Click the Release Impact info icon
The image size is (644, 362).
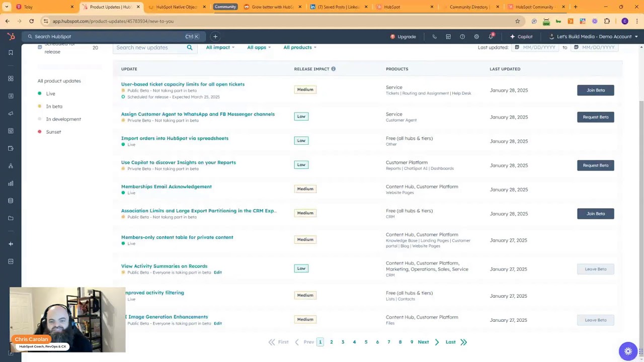point(333,69)
